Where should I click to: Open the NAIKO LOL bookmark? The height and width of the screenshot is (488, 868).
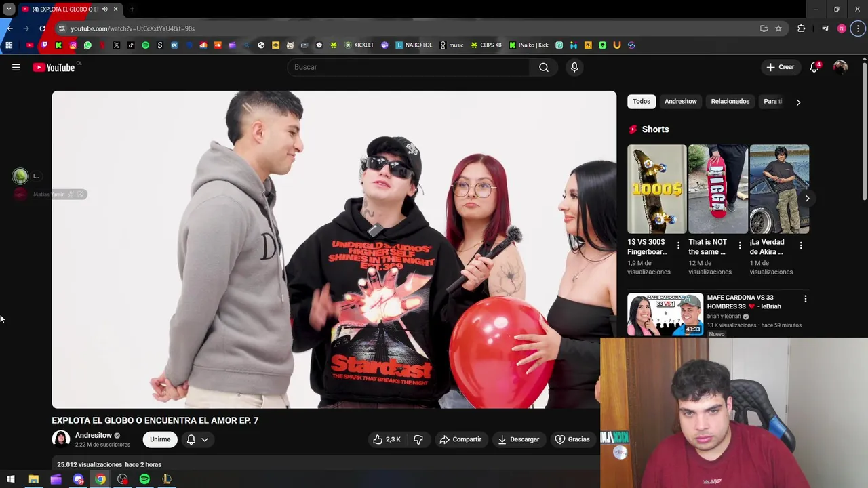click(x=414, y=45)
